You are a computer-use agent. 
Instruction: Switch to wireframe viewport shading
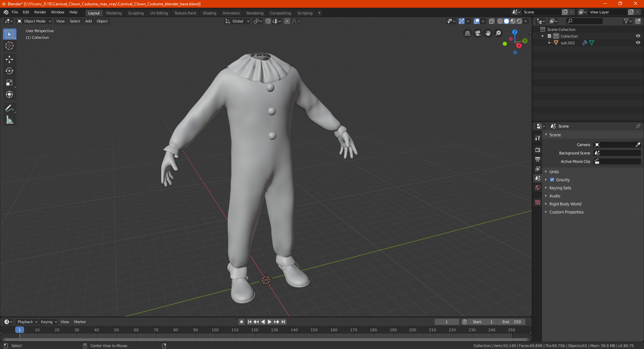click(x=500, y=21)
